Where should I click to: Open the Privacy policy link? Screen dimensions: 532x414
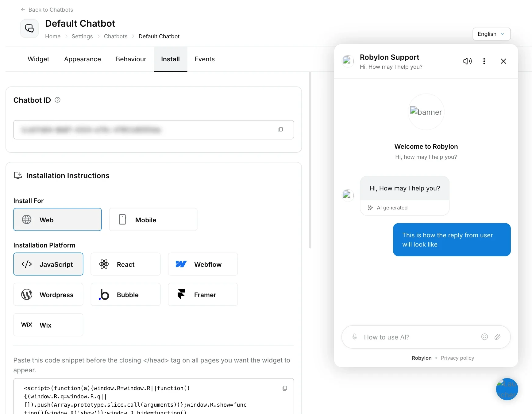[x=457, y=358]
